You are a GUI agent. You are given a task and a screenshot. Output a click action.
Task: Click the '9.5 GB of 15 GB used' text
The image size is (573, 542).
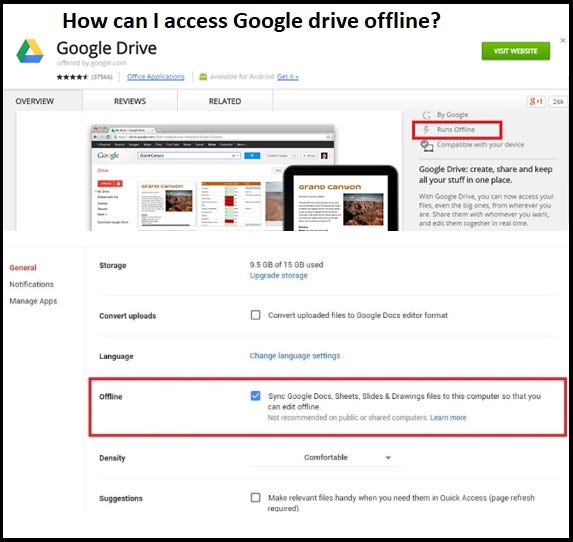(286, 265)
